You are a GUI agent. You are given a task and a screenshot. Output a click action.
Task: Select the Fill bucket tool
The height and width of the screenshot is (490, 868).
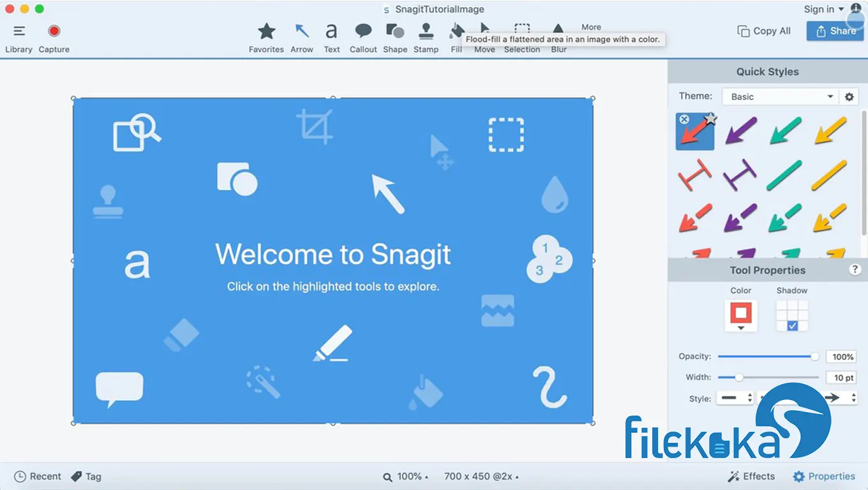(456, 38)
